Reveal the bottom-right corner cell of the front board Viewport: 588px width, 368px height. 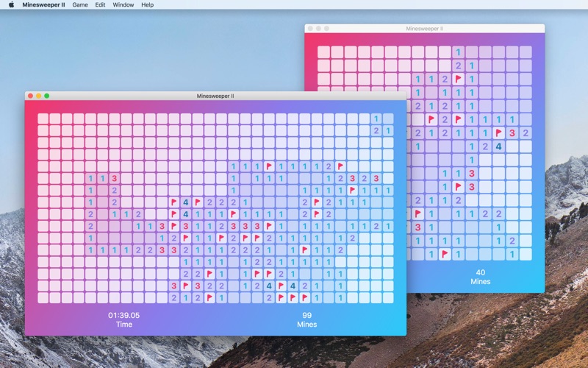tap(388, 298)
